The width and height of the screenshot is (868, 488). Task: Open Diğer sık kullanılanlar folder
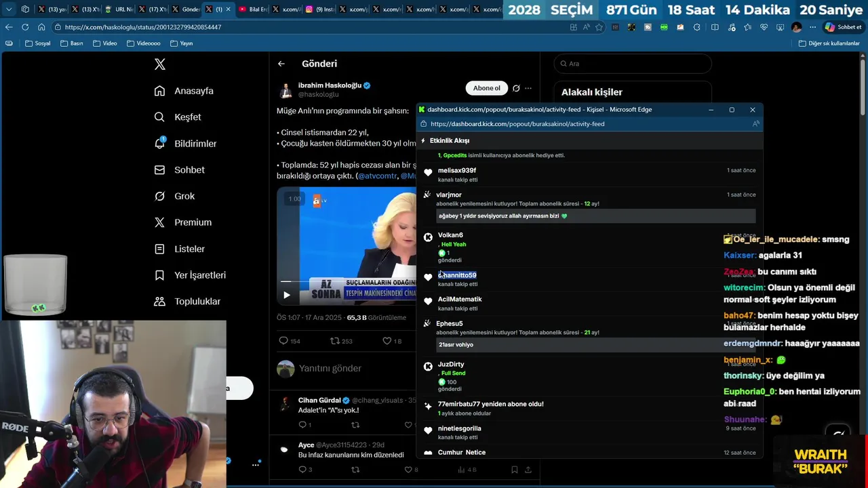(829, 43)
